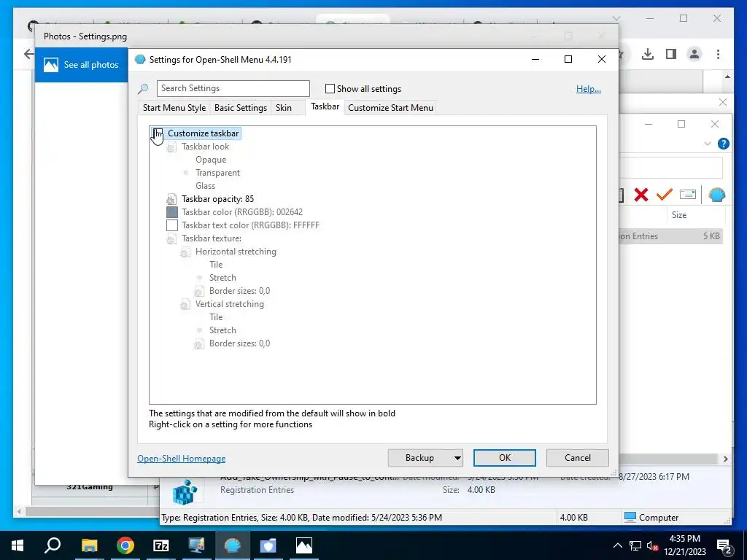The height and width of the screenshot is (560, 747).
Task: Select Stretch under Vertical stretching
Action: tap(222, 330)
